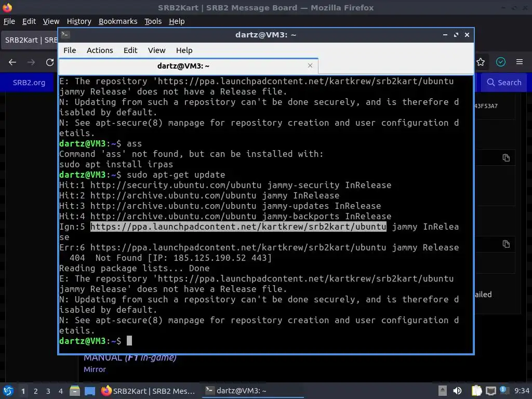Switch to workspace 4

(61, 391)
